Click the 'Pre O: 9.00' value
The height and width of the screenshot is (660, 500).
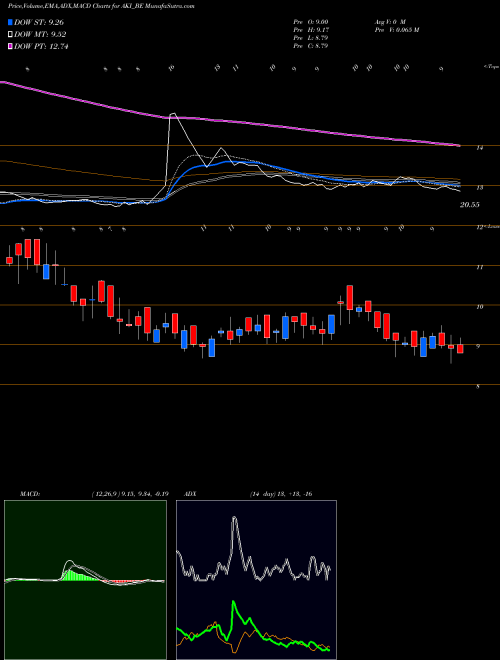coord(311,21)
